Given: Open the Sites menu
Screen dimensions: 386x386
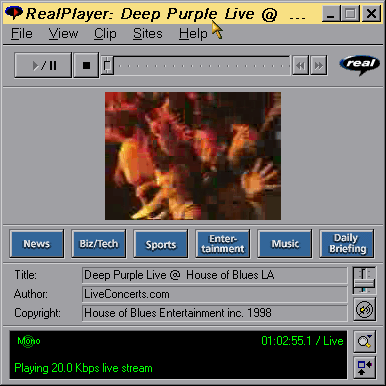Looking at the screenshot, I should (148, 34).
